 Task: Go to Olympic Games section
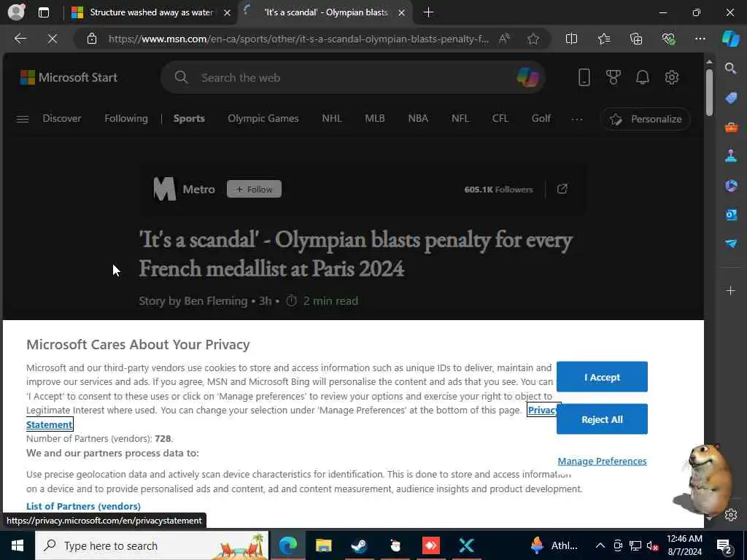[x=263, y=118]
